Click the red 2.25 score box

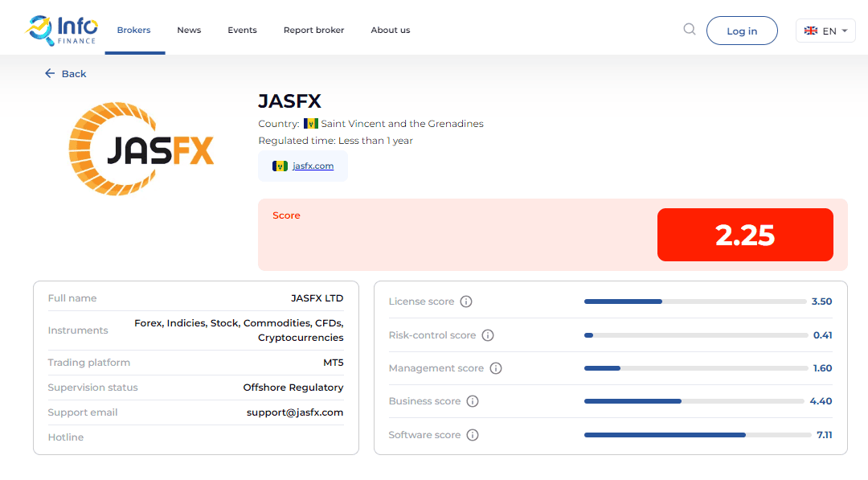(x=745, y=235)
